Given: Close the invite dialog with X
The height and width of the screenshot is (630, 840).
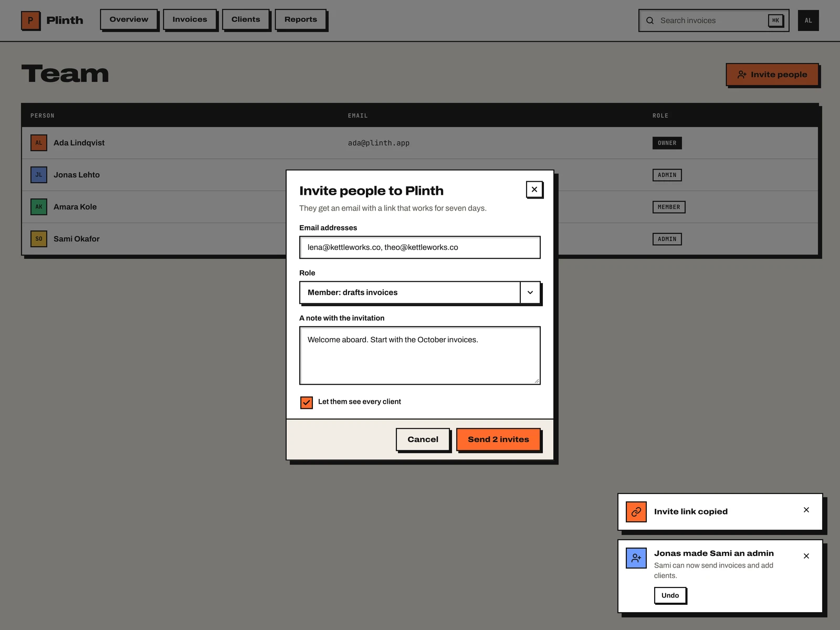Looking at the screenshot, I should tap(534, 190).
